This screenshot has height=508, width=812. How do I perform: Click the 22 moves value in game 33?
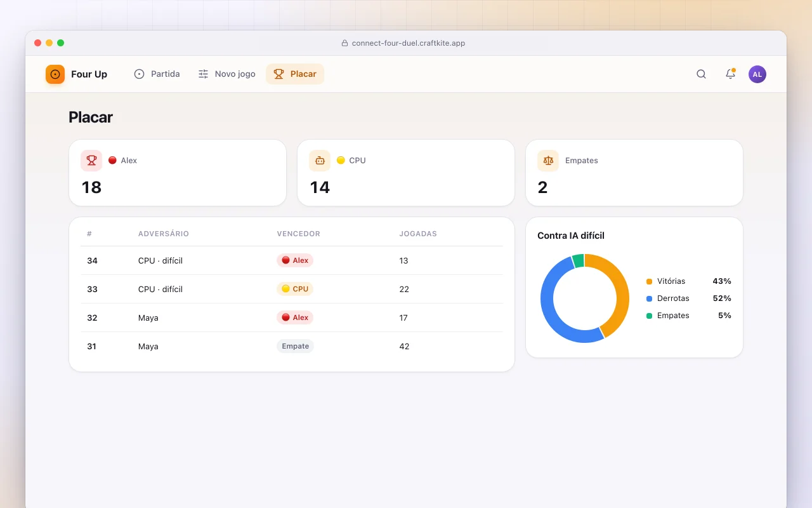click(404, 289)
